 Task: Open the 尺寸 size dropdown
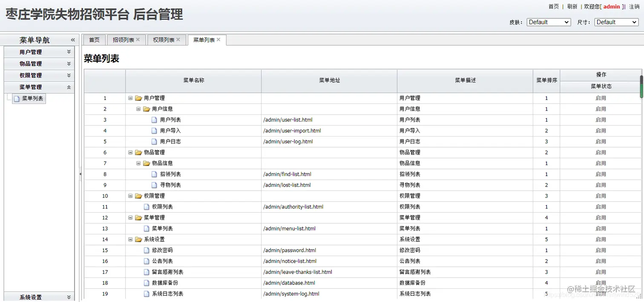[616, 22]
